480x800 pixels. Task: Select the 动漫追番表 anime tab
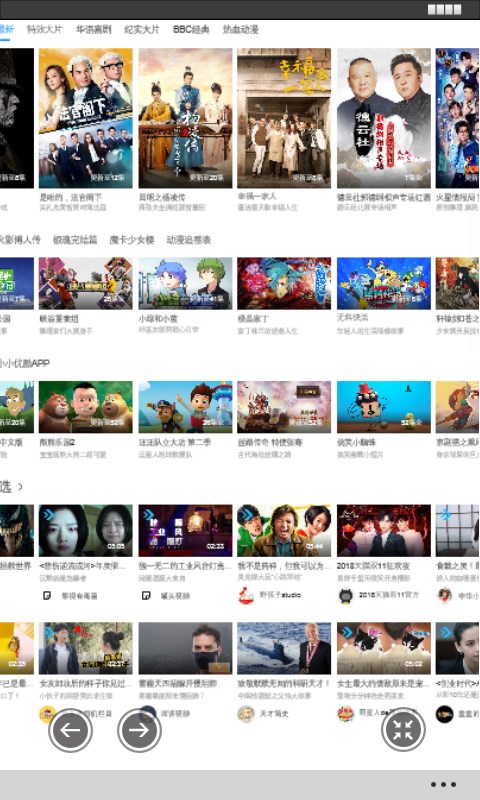click(189, 240)
